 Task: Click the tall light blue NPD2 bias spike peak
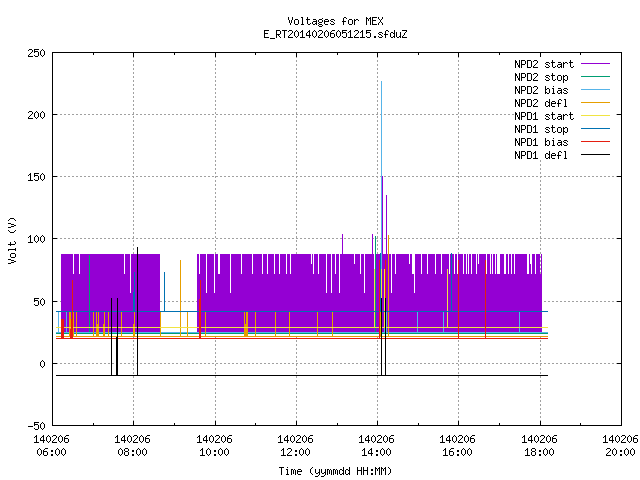tap(382, 82)
